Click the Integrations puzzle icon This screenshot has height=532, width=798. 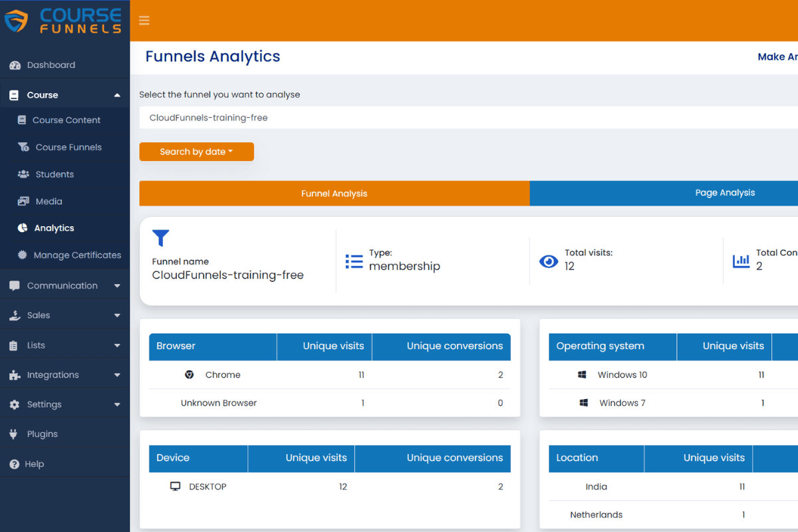[15, 375]
